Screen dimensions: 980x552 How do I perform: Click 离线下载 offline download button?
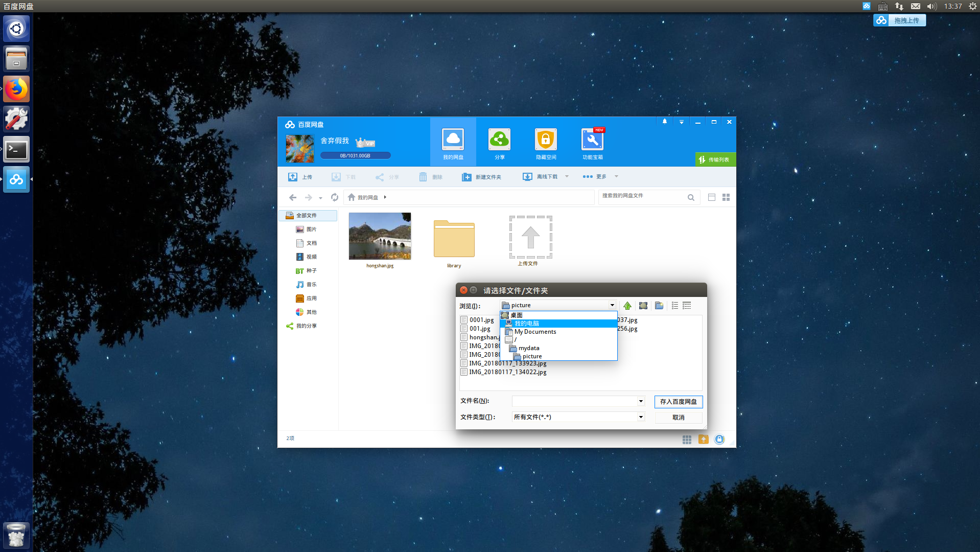pos(540,177)
